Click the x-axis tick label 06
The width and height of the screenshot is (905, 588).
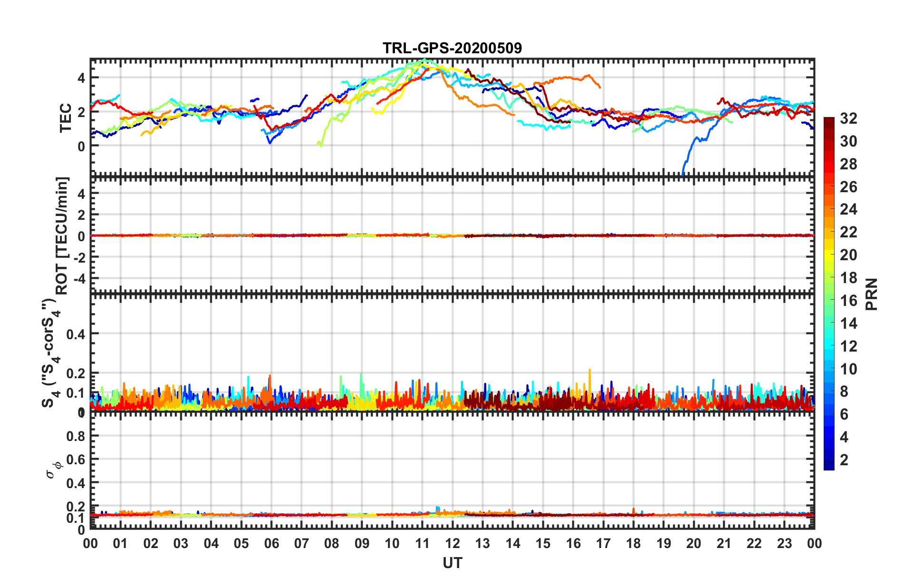point(271,543)
